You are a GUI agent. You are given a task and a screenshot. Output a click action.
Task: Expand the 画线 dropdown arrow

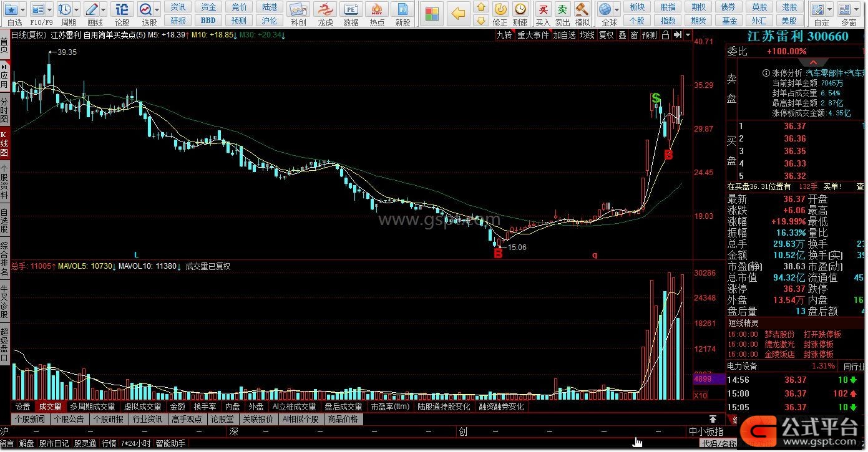click(103, 10)
